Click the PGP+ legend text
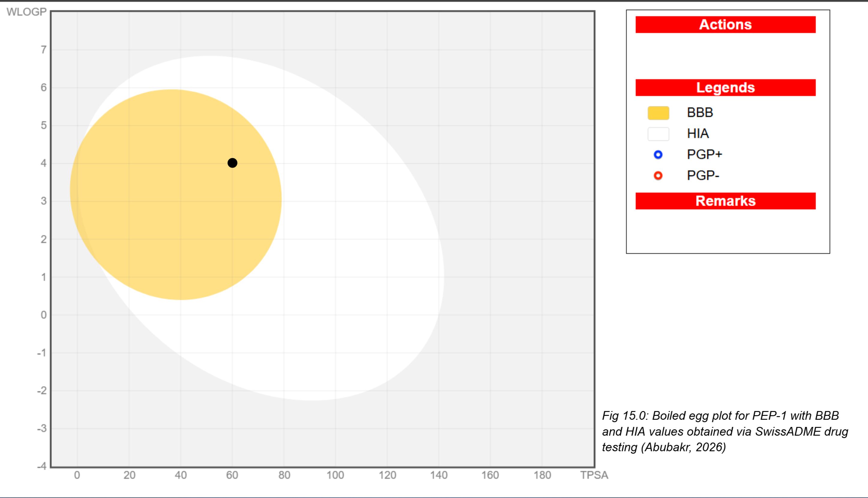This screenshot has height=498, width=868. coord(704,154)
